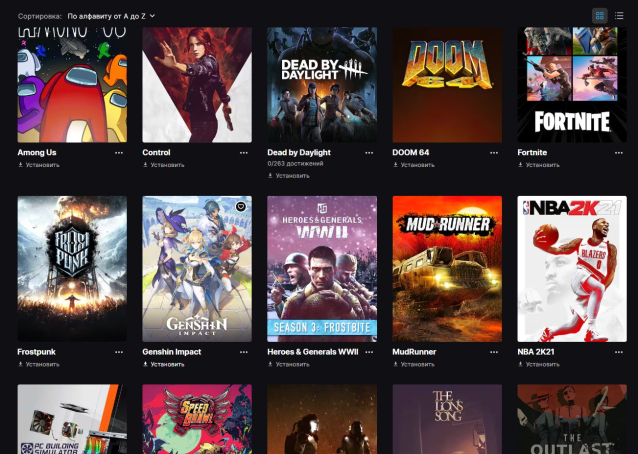
Task: Install Control
Action: pyautogui.click(x=164, y=165)
